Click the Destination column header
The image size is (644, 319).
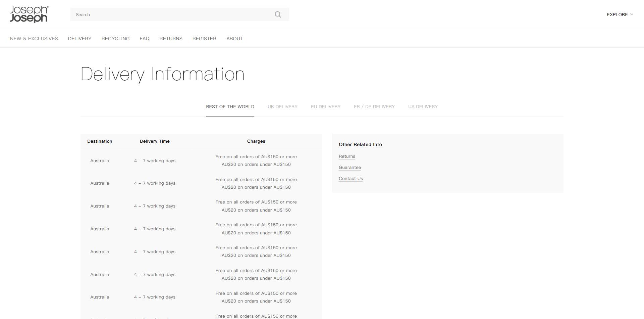(x=100, y=141)
